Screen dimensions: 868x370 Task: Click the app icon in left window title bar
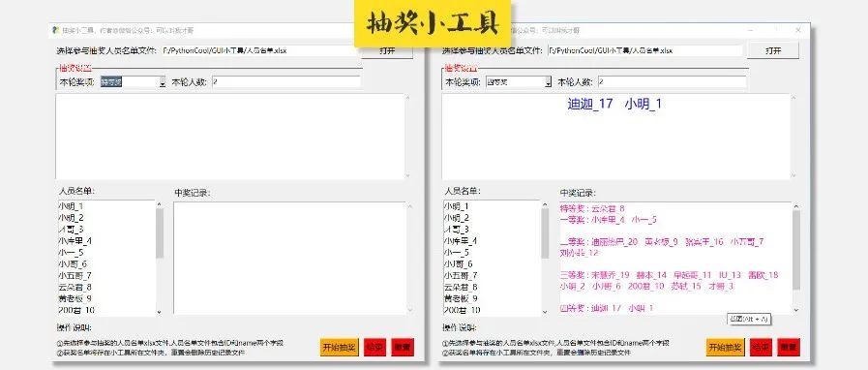[56, 30]
